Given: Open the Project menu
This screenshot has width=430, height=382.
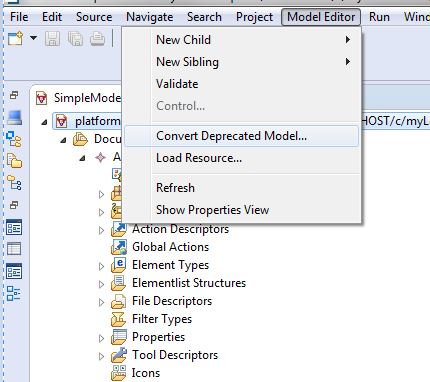Looking at the screenshot, I should pyautogui.click(x=254, y=17).
